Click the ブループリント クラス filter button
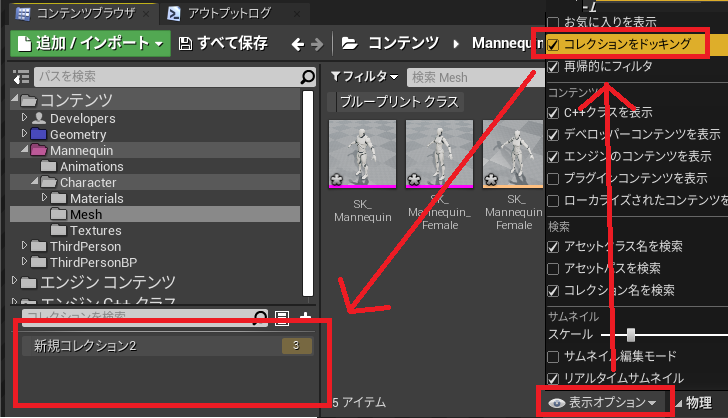This screenshot has width=728, height=418. tap(396, 102)
